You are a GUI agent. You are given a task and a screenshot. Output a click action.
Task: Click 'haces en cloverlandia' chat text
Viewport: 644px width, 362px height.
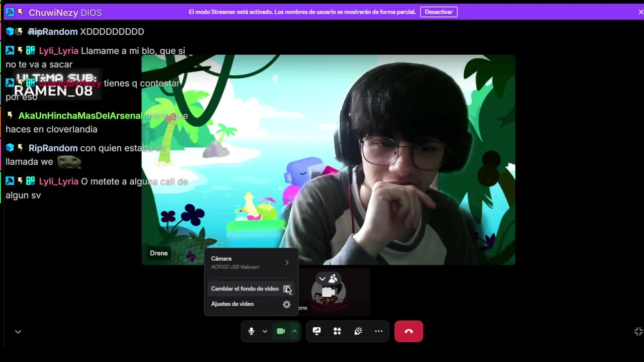click(51, 129)
